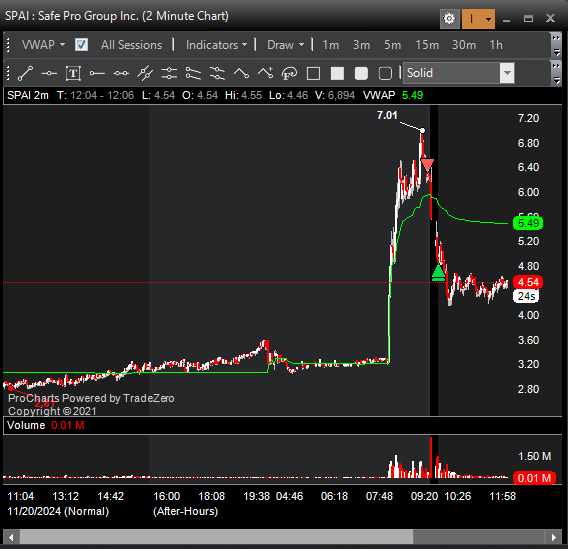Click the red 0.01 M volume tag

point(534,478)
